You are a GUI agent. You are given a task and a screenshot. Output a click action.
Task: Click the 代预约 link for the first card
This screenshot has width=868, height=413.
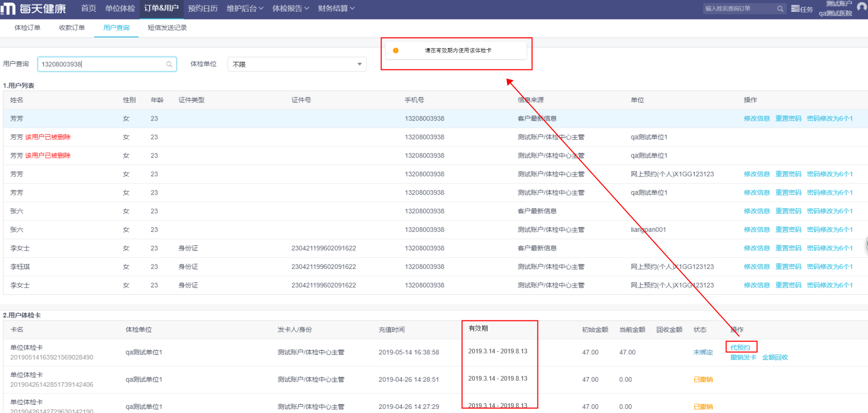coord(740,348)
